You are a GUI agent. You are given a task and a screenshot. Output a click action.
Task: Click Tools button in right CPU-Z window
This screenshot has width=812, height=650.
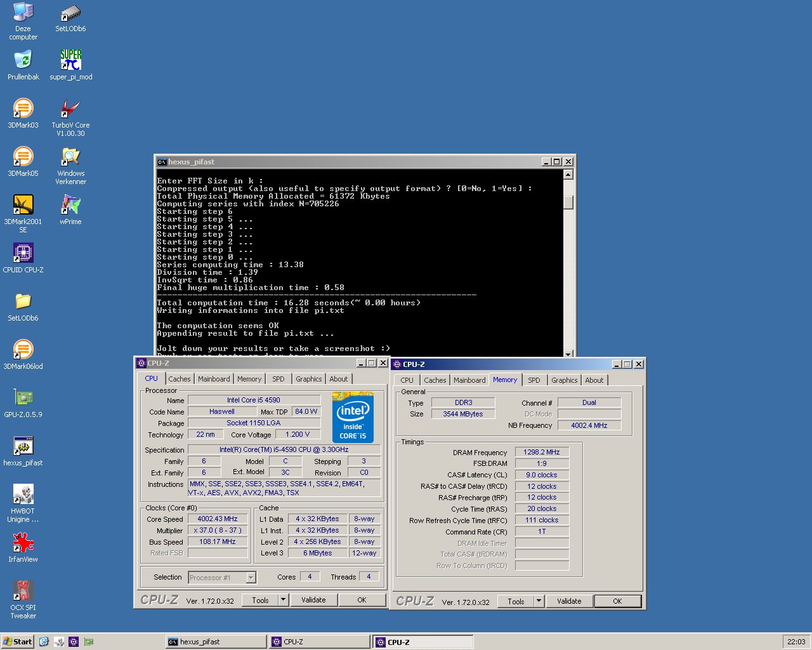click(x=516, y=601)
